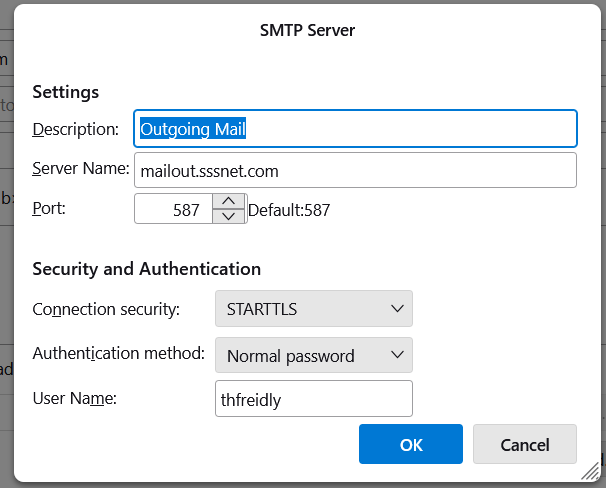
Task: Click the Port number field
Action: pos(173,209)
